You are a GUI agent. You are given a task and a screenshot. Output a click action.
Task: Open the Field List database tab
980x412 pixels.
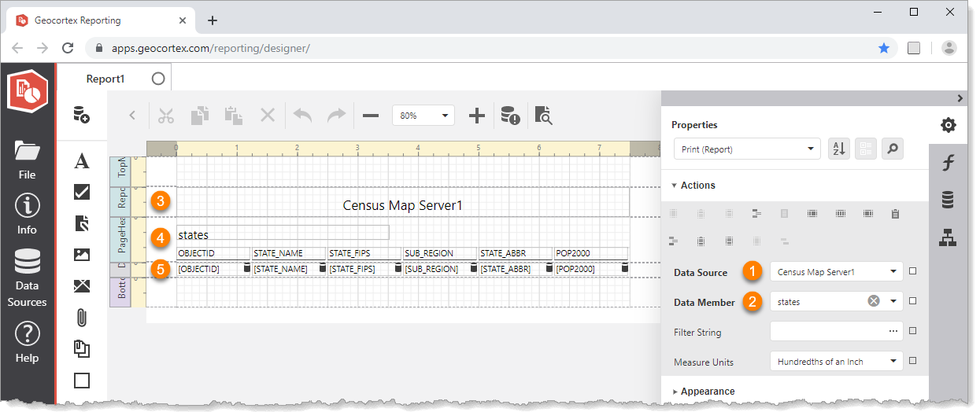click(949, 200)
